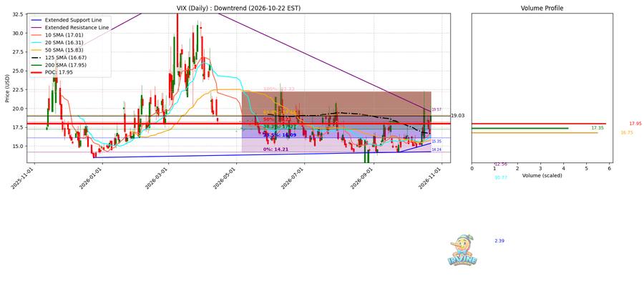Click the 25.0 y-axis tick label

tap(17, 71)
